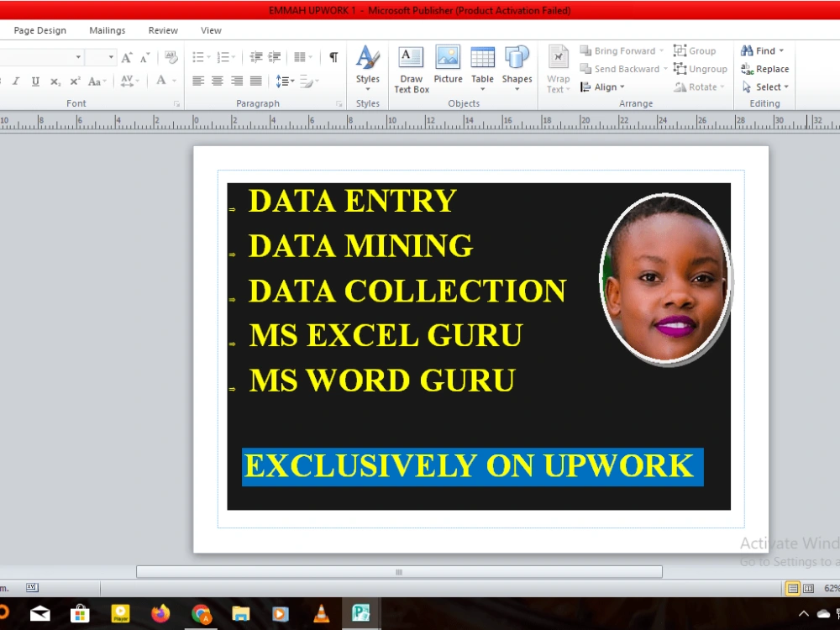This screenshot has width=840, height=630.
Task: Center the paragraph text
Action: click(217, 81)
